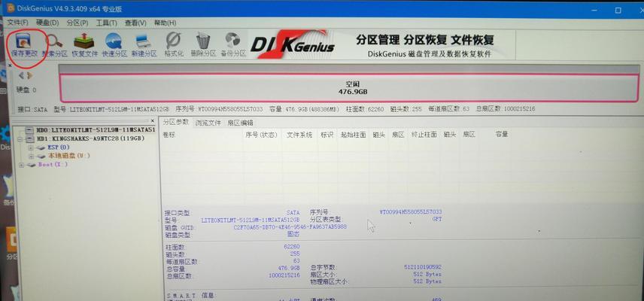Open the 文件(F) menu

pos(18,23)
